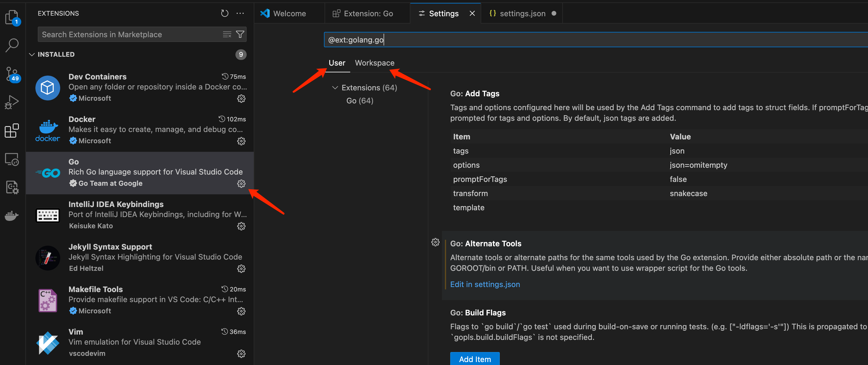Screen dimensions: 868x365
Task: Open the Makefile Tools activity bar icon
Action: [x=12, y=187]
